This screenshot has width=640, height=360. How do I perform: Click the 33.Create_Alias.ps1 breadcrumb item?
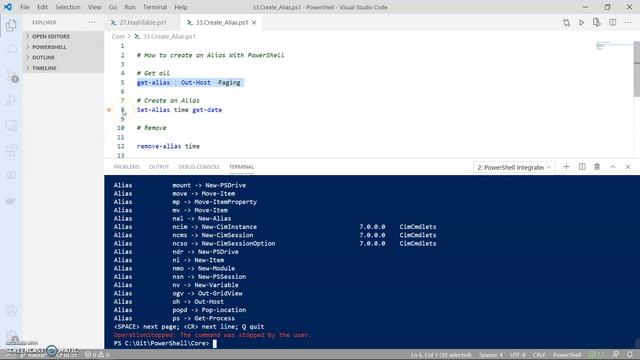point(165,36)
